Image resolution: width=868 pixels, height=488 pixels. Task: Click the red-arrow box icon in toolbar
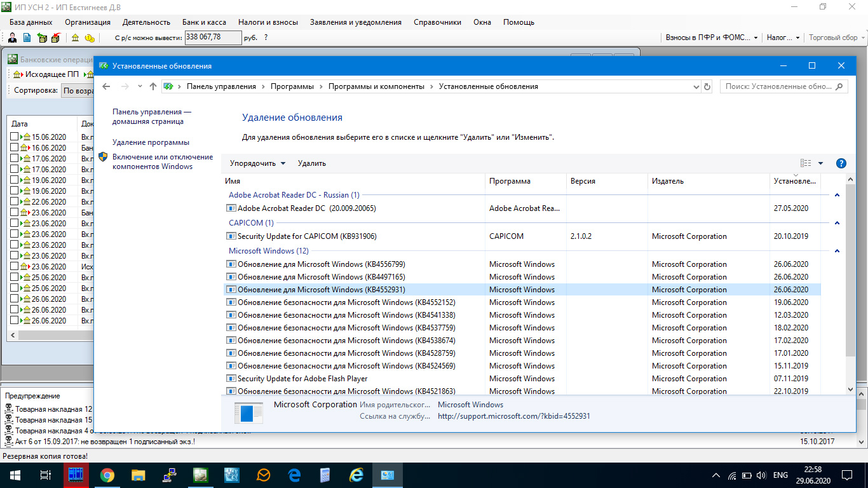point(55,37)
